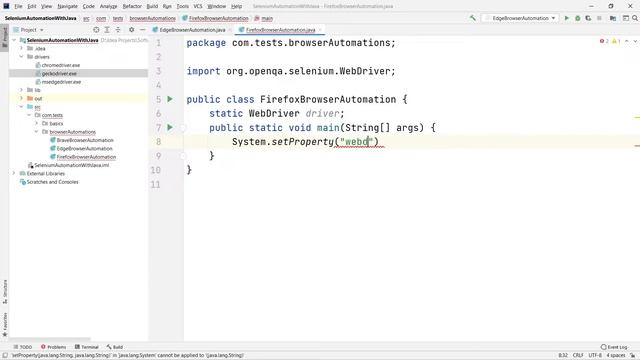Click the 4 spaces indent status widget
This screenshot has height=360, width=640.
(x=616, y=356)
